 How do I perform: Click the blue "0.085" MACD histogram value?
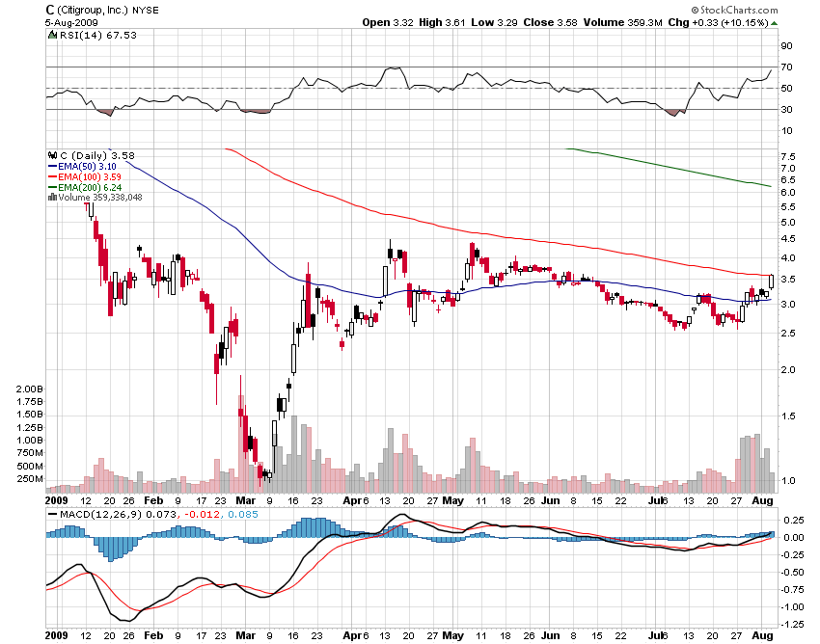[242, 515]
